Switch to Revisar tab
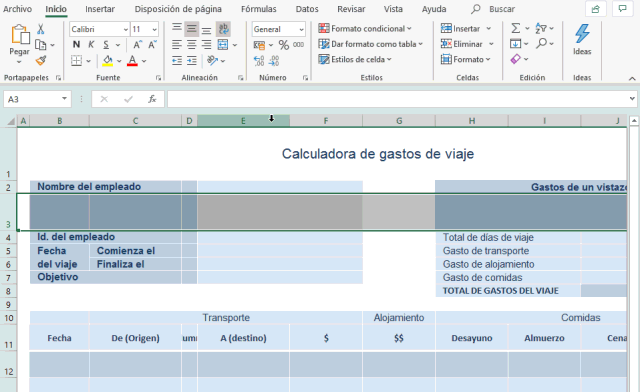Screen dimensions: 640x392 351,9
